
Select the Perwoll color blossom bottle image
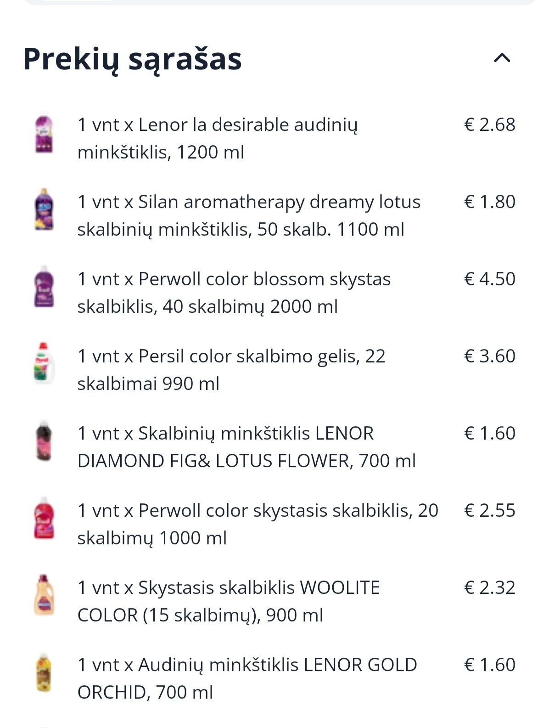[x=44, y=287]
